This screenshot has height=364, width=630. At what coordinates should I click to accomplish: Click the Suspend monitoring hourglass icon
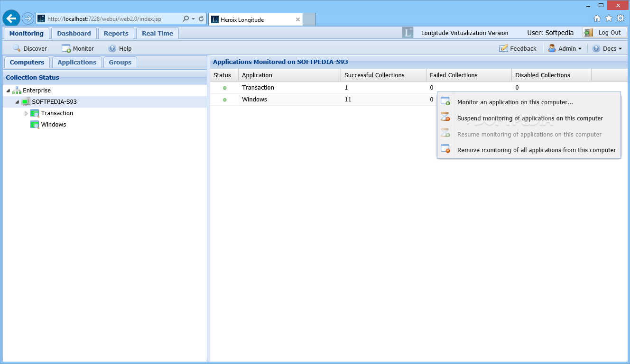(x=445, y=117)
